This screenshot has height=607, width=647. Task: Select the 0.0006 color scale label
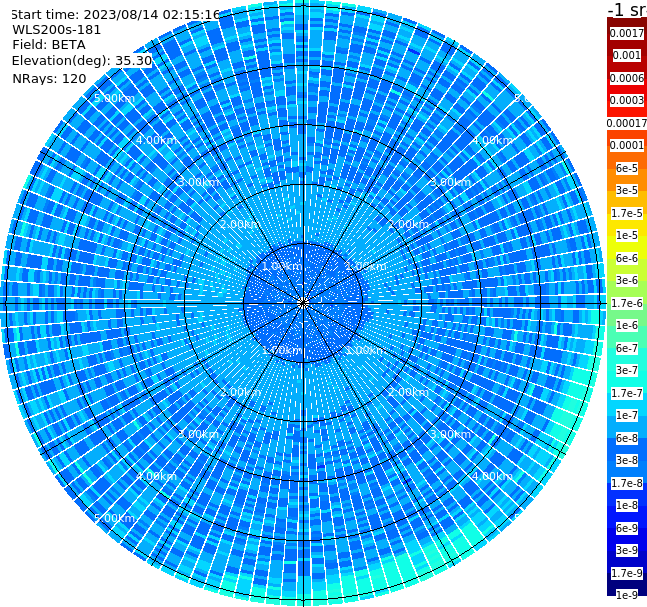(627, 78)
